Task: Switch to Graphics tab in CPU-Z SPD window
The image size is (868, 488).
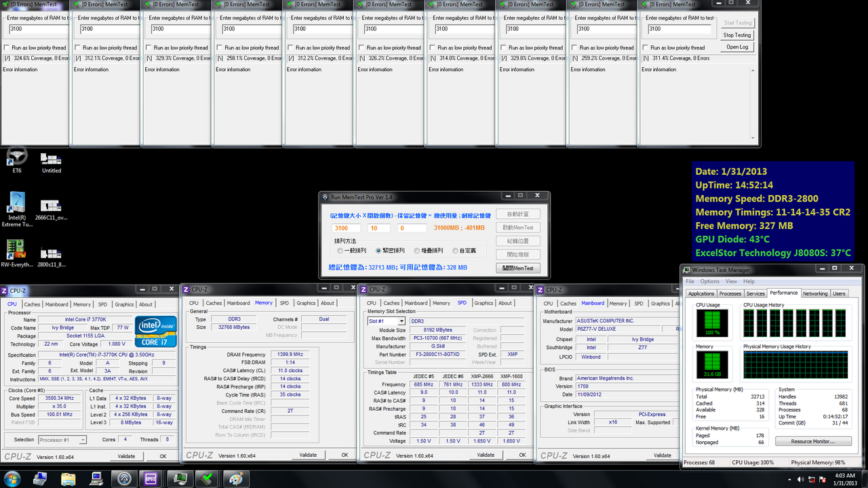Action: point(484,303)
